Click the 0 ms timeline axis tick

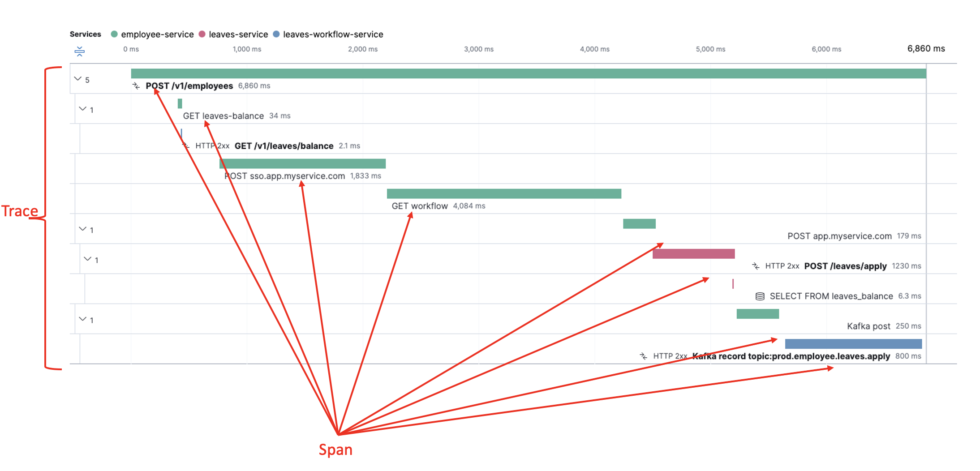click(131, 49)
